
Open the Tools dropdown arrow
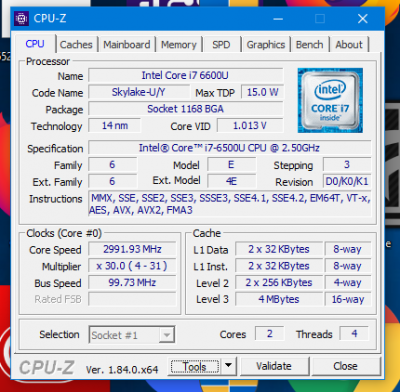coord(228,365)
